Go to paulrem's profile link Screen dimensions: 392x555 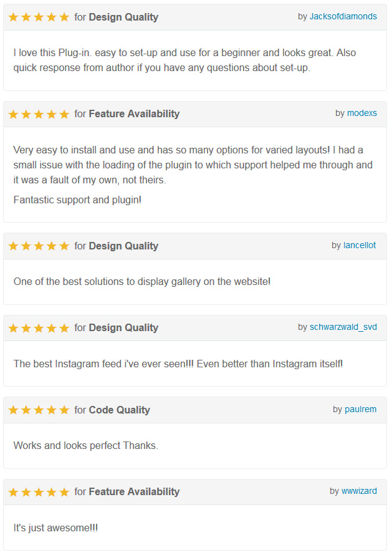point(360,409)
